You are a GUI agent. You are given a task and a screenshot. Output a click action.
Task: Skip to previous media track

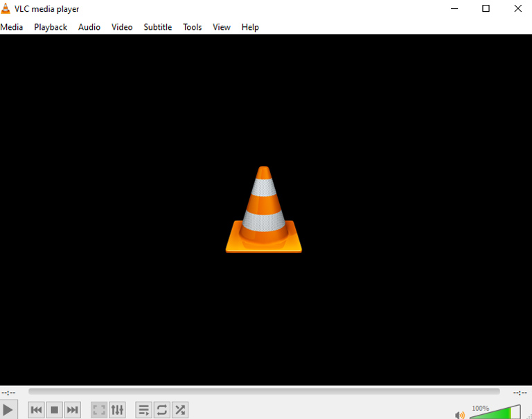tap(36, 410)
